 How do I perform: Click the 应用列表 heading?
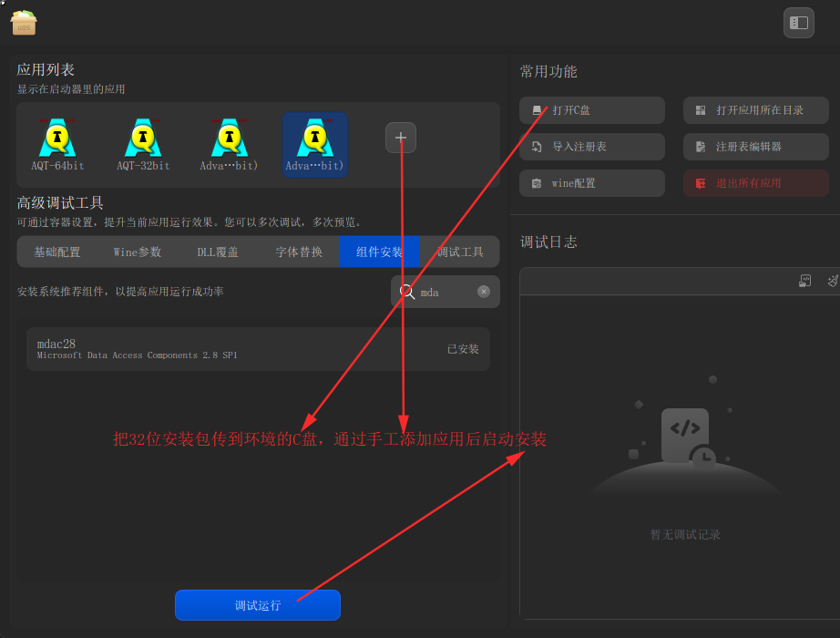coord(46,69)
